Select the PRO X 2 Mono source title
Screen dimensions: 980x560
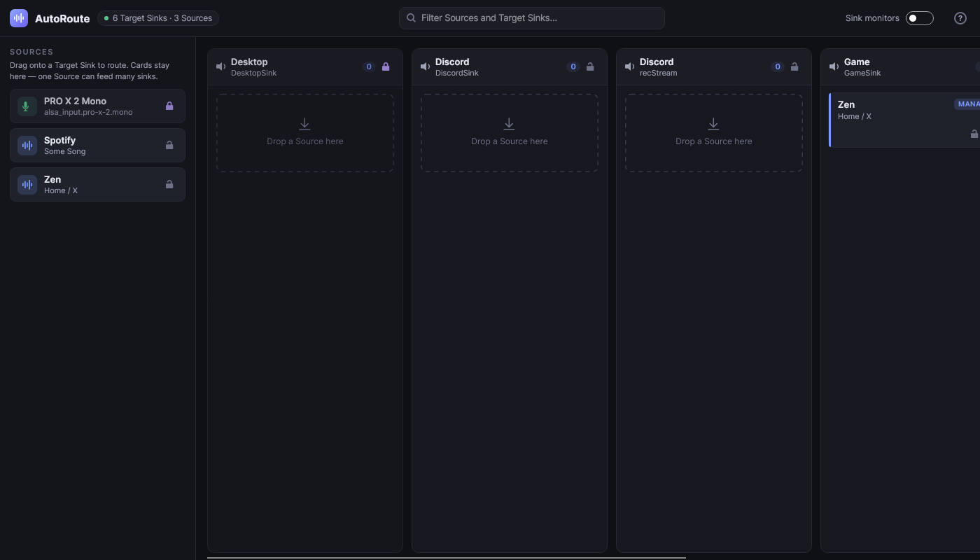click(x=75, y=101)
